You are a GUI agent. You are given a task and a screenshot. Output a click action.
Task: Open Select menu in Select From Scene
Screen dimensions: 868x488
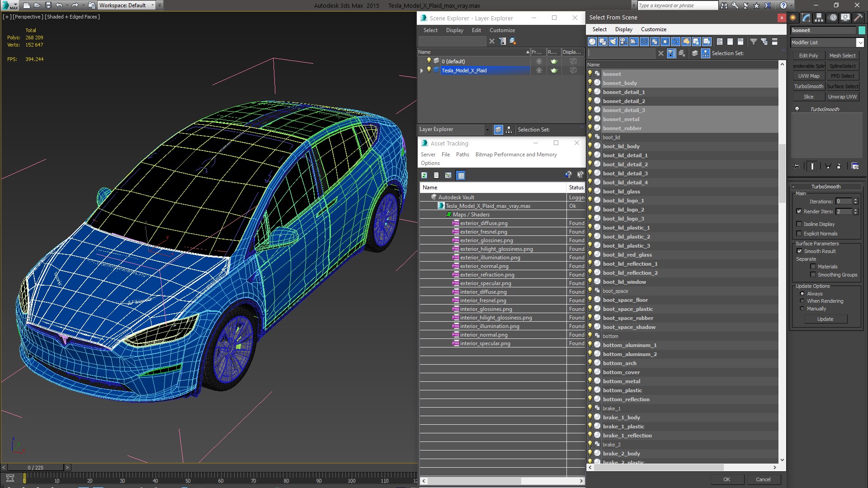click(599, 29)
